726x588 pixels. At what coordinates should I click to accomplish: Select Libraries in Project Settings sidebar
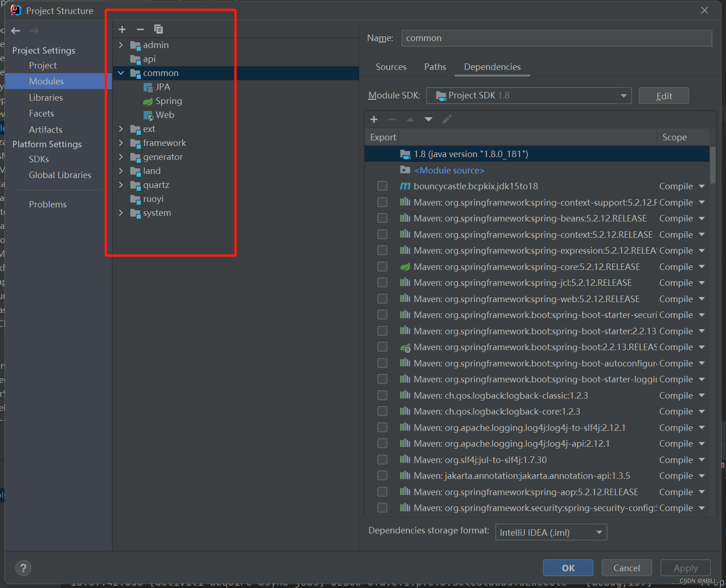coord(46,97)
